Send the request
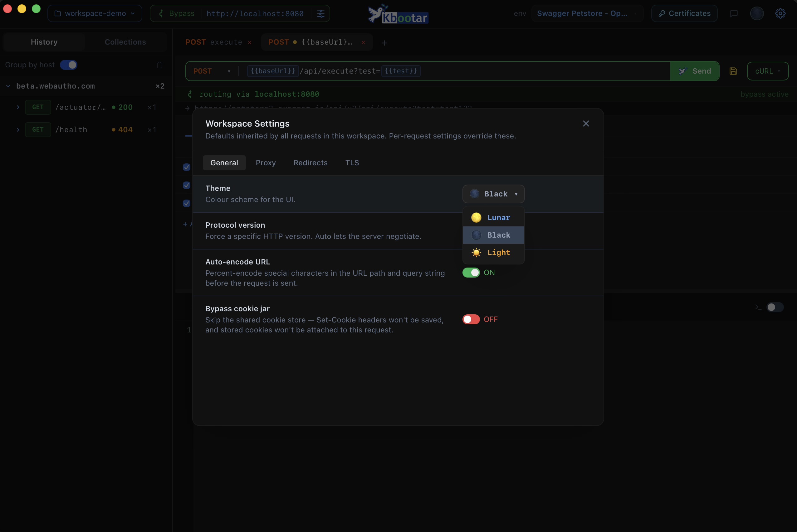 coord(695,71)
